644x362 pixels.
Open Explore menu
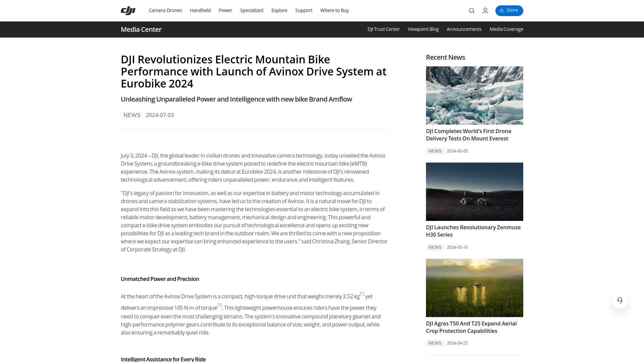(279, 10)
